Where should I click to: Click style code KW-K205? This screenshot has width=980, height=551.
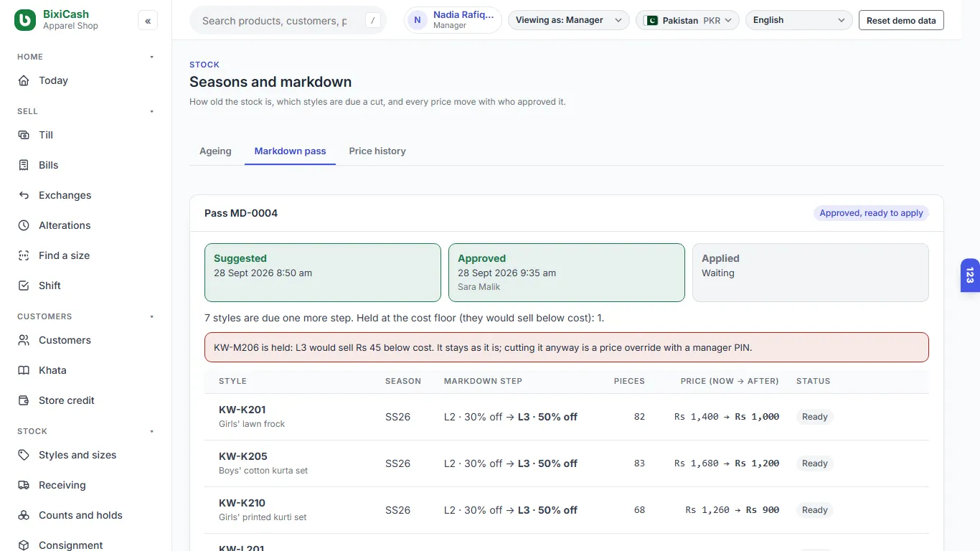tap(242, 456)
